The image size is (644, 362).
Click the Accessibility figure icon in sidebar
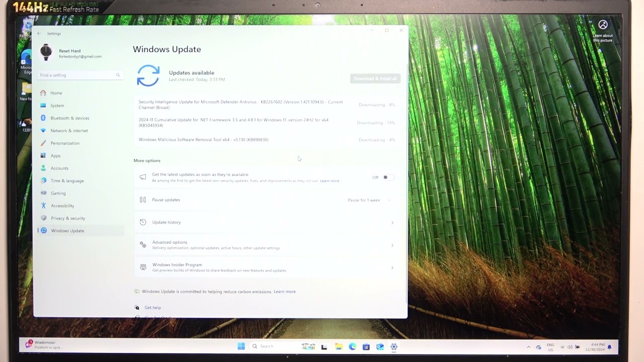[43, 206]
